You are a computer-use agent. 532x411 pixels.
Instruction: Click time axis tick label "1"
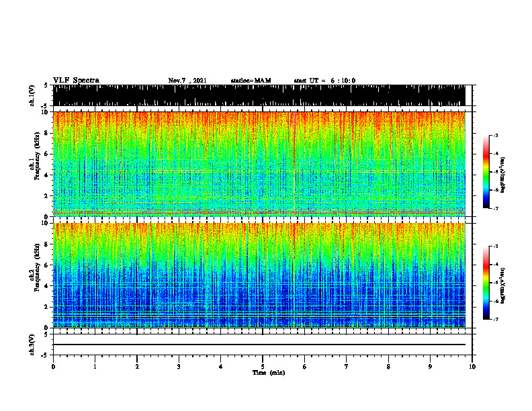coord(95,367)
